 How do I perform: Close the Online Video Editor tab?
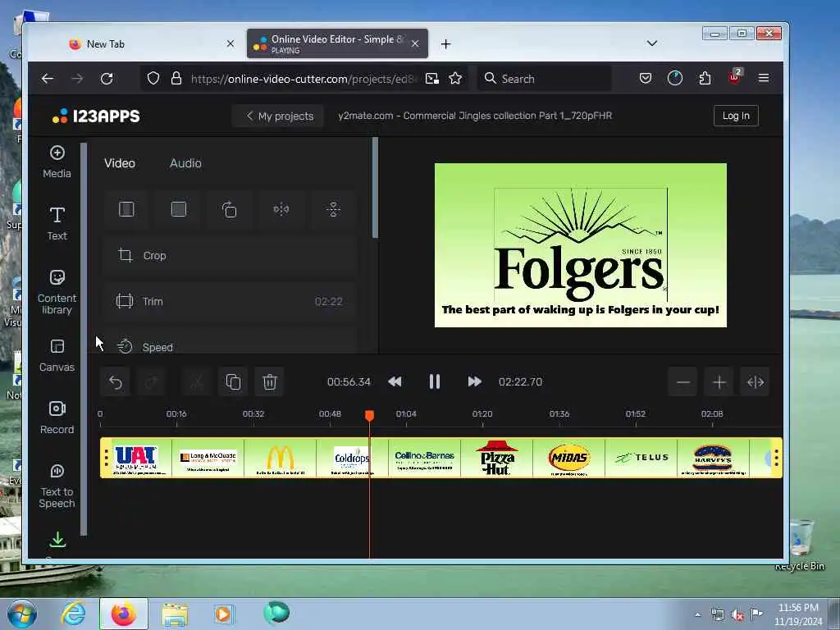(415, 44)
